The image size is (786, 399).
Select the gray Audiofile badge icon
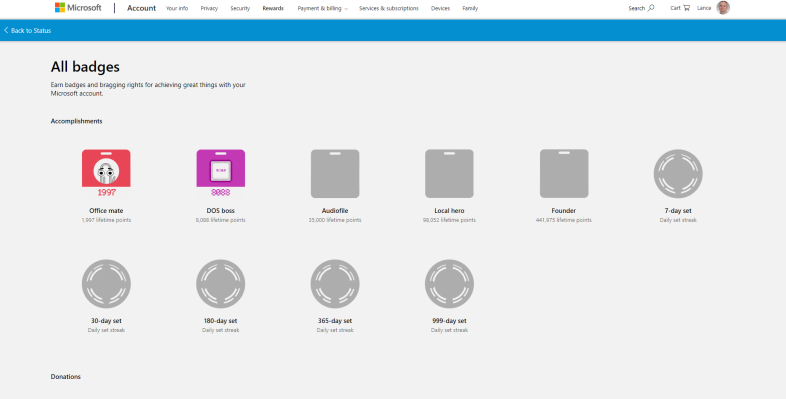coord(335,173)
